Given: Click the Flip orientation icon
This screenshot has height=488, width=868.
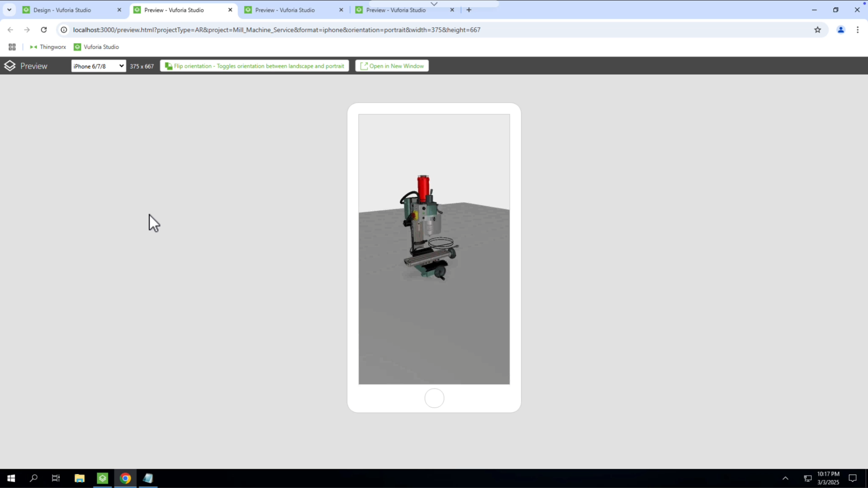Looking at the screenshot, I should [x=168, y=66].
